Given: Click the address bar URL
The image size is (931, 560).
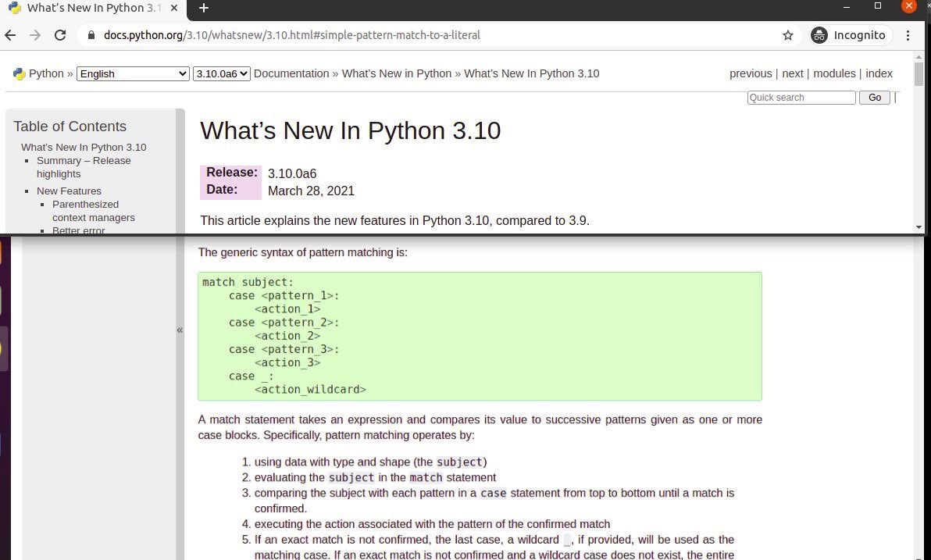Looking at the screenshot, I should 291,35.
